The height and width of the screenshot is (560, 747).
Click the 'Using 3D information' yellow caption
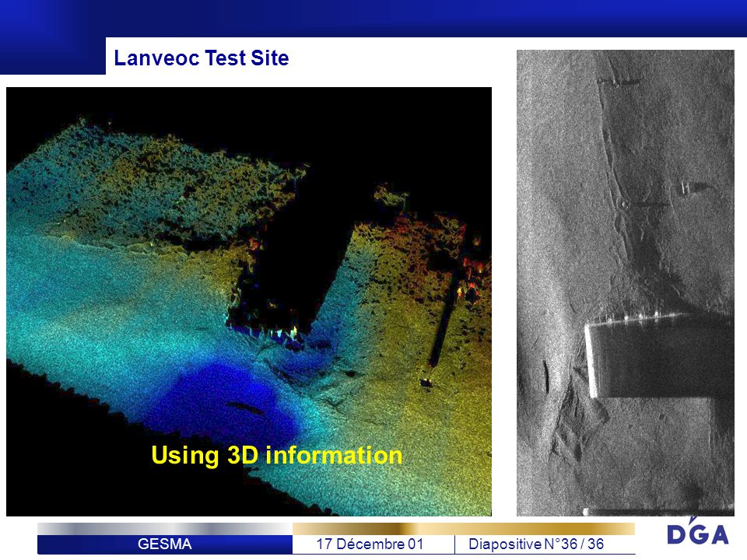(x=277, y=455)
